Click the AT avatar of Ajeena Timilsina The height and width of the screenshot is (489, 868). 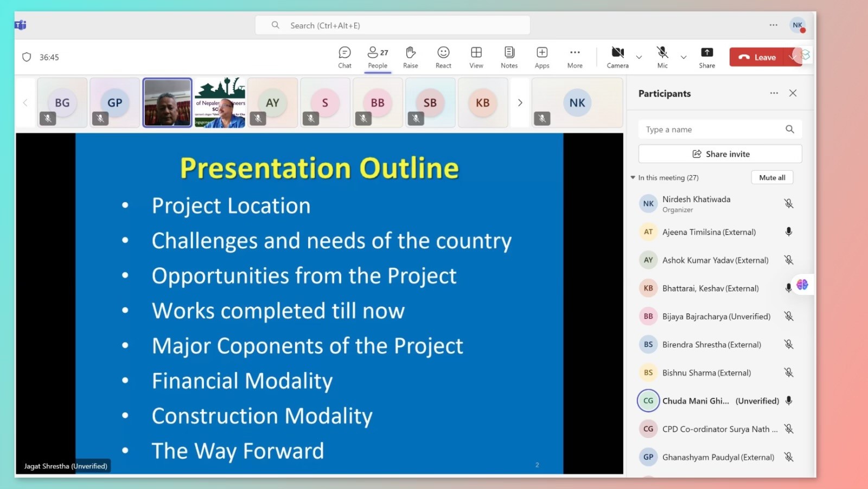[x=648, y=232]
